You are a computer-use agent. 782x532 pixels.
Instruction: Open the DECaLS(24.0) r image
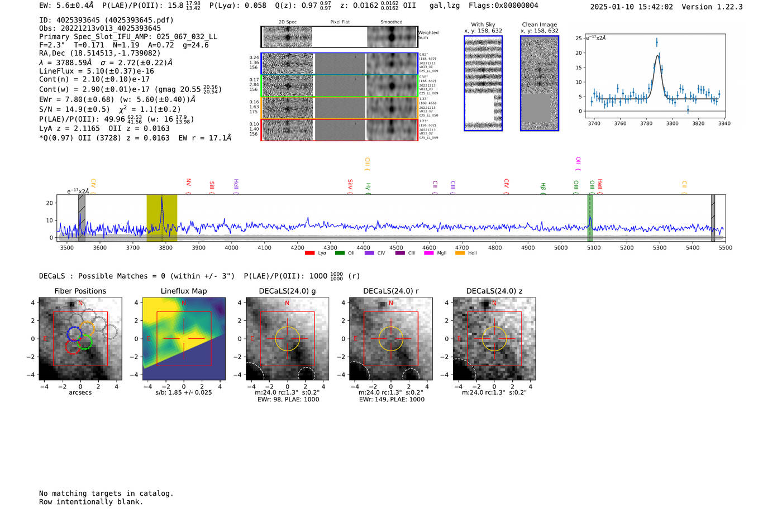390,339
